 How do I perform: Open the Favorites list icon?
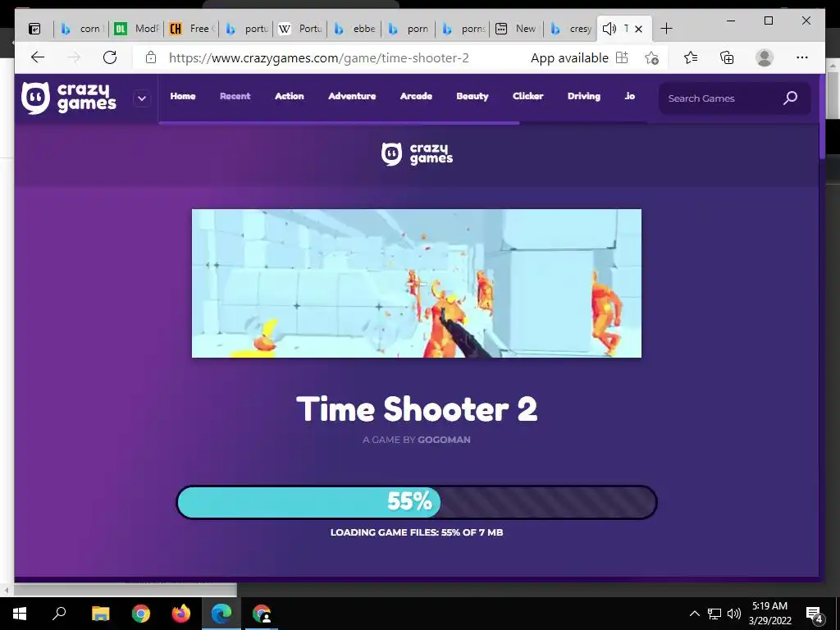pos(691,57)
